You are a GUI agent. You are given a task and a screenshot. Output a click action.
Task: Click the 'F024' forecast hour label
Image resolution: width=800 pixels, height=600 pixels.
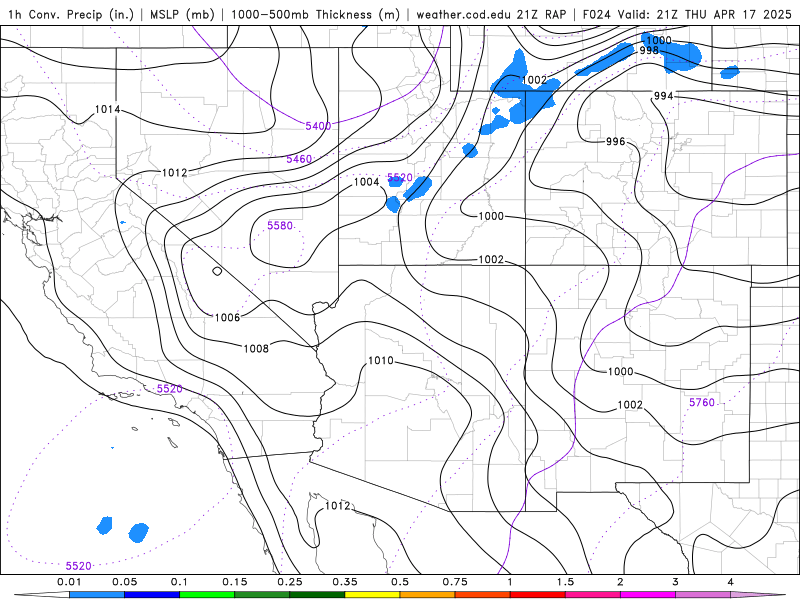click(597, 14)
